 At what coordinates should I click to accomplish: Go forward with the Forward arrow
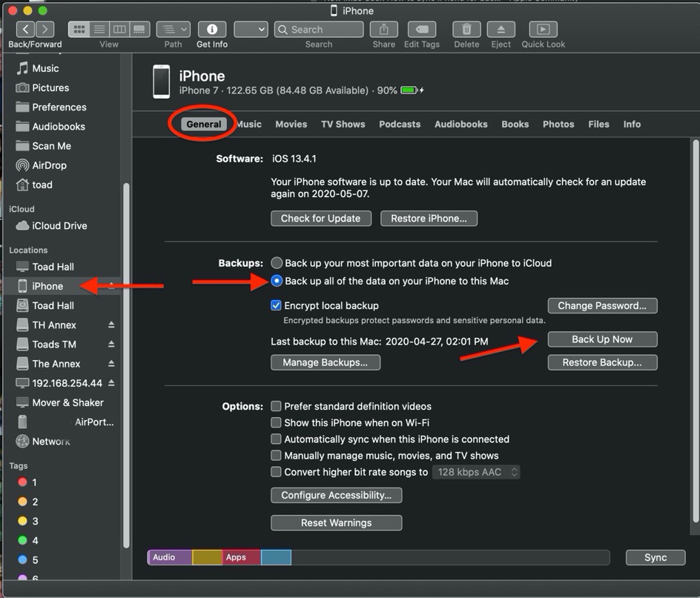45,30
